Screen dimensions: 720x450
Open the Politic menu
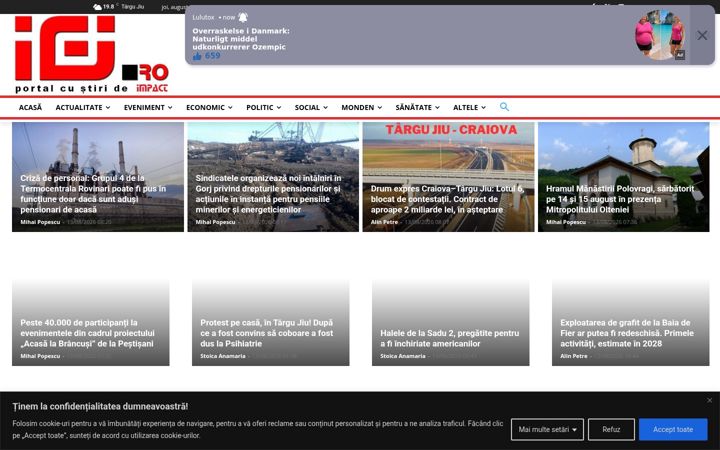[x=264, y=107]
